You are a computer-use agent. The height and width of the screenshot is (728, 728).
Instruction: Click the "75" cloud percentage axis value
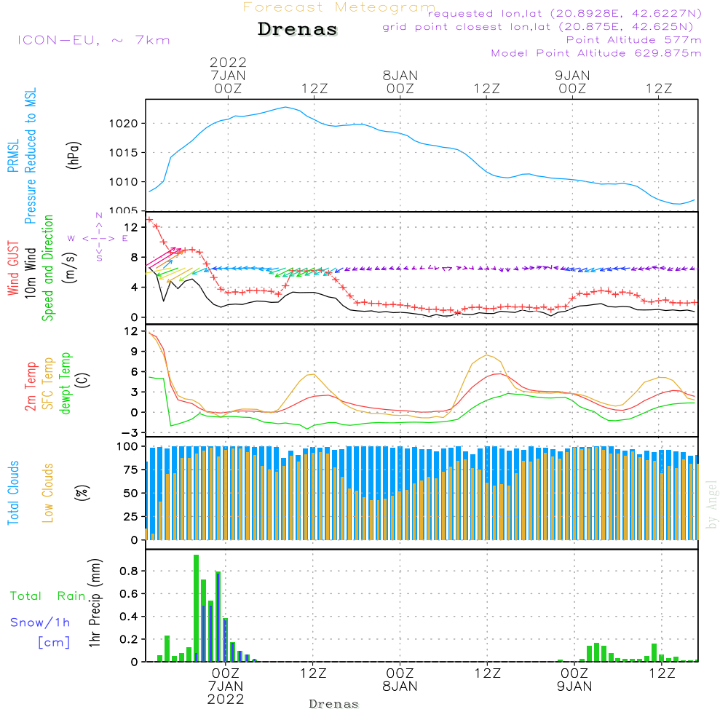click(x=131, y=470)
